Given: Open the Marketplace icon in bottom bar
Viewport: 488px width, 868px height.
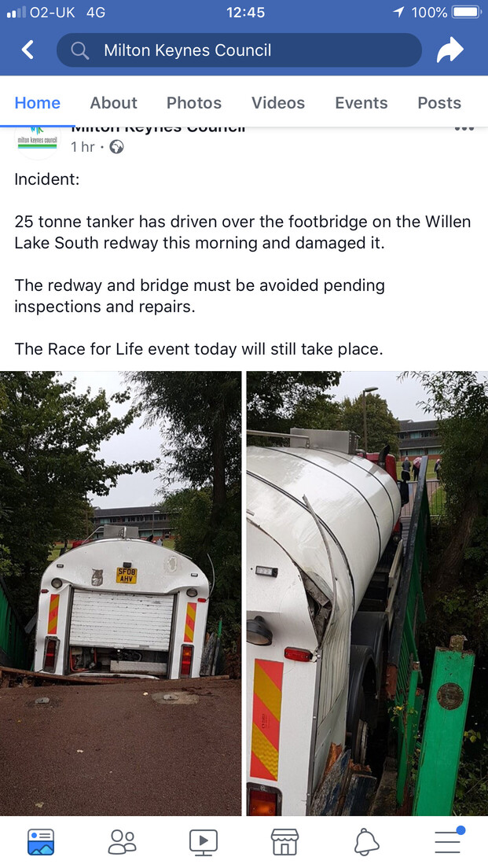Looking at the screenshot, I should click(284, 842).
